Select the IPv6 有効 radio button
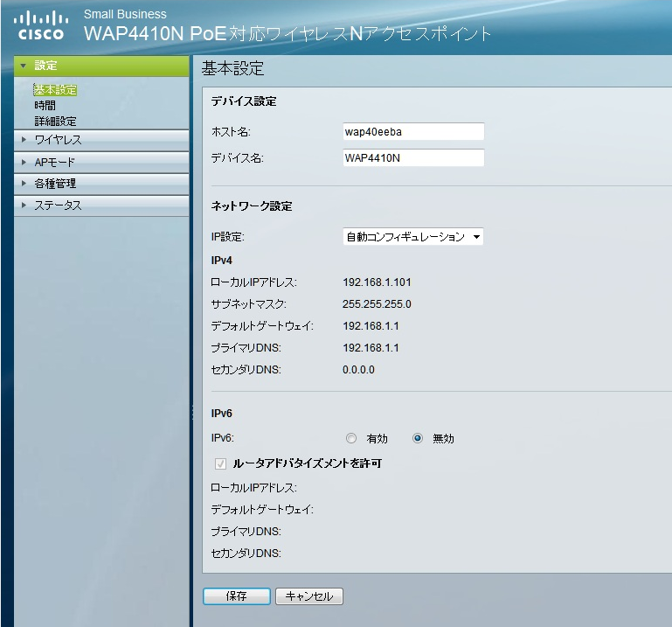Image resolution: width=672 pixels, height=627 pixels. (x=351, y=438)
